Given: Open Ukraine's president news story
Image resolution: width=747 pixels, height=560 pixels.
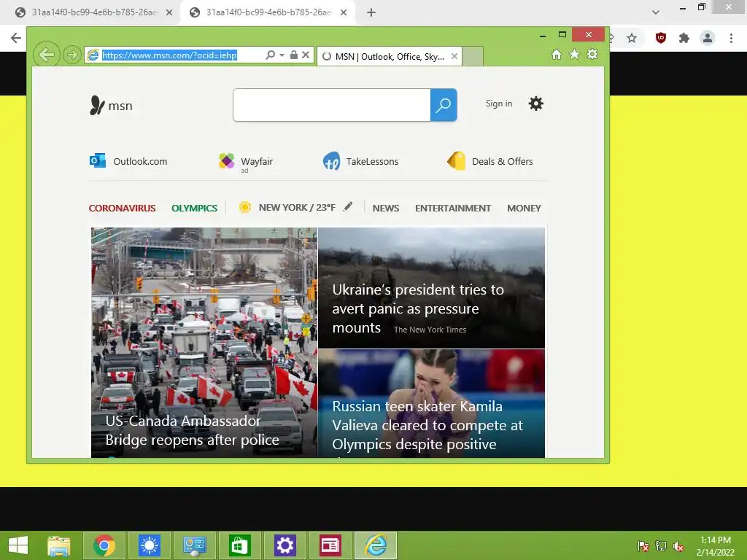Looking at the screenshot, I should click(x=431, y=287).
